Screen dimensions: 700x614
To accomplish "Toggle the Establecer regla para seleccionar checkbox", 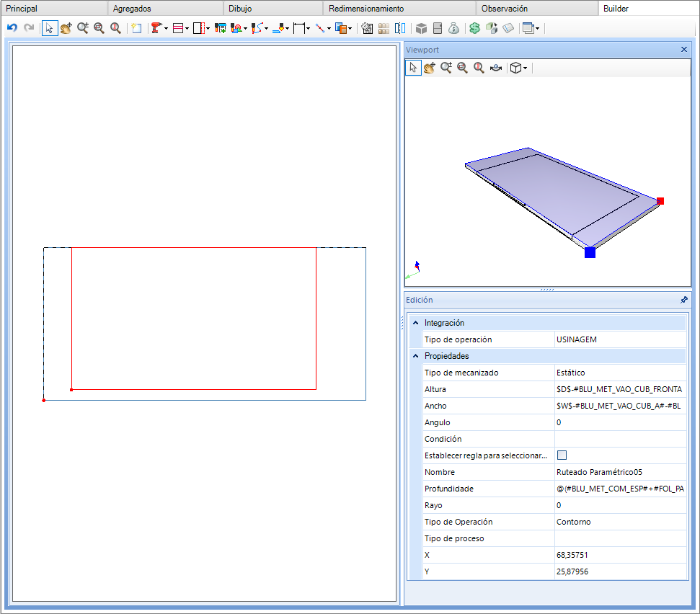I will pyautogui.click(x=562, y=455).
